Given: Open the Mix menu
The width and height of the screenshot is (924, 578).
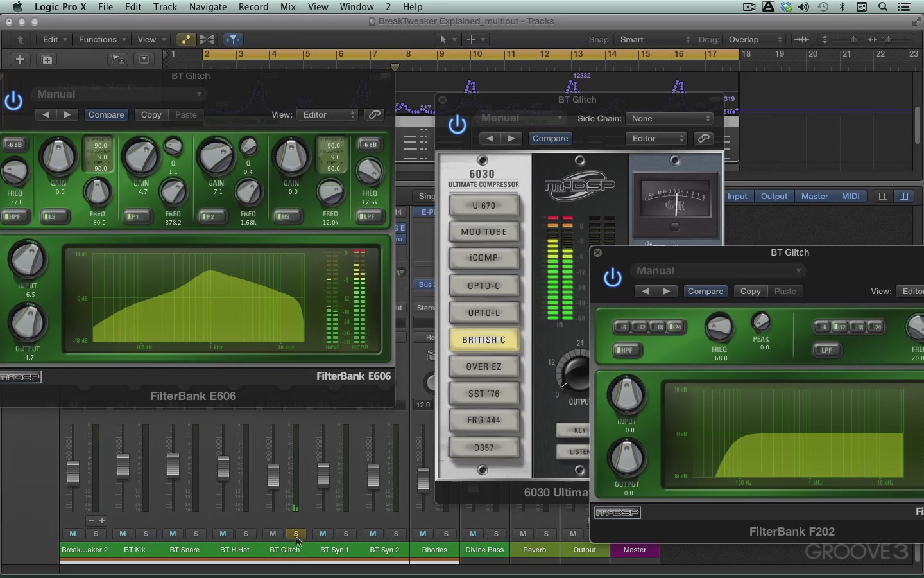Looking at the screenshot, I should (x=288, y=7).
